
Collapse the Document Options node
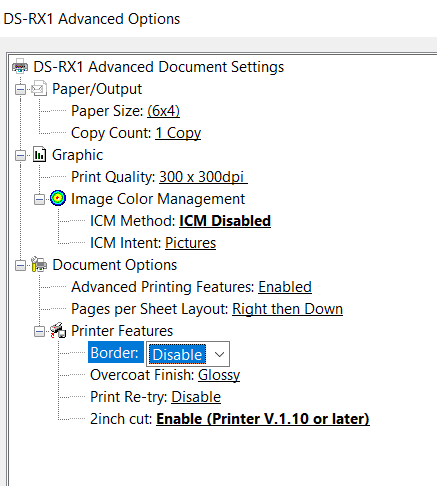20,265
